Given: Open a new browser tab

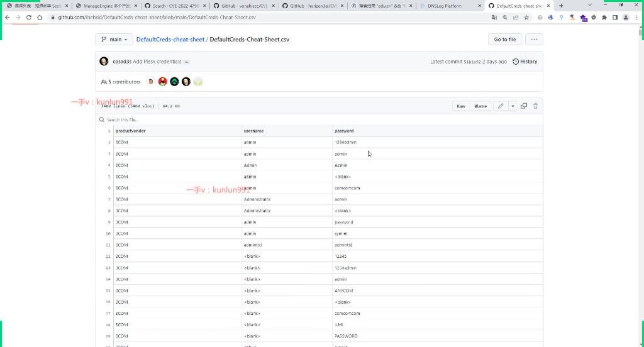Looking at the screenshot, I should click(561, 6).
